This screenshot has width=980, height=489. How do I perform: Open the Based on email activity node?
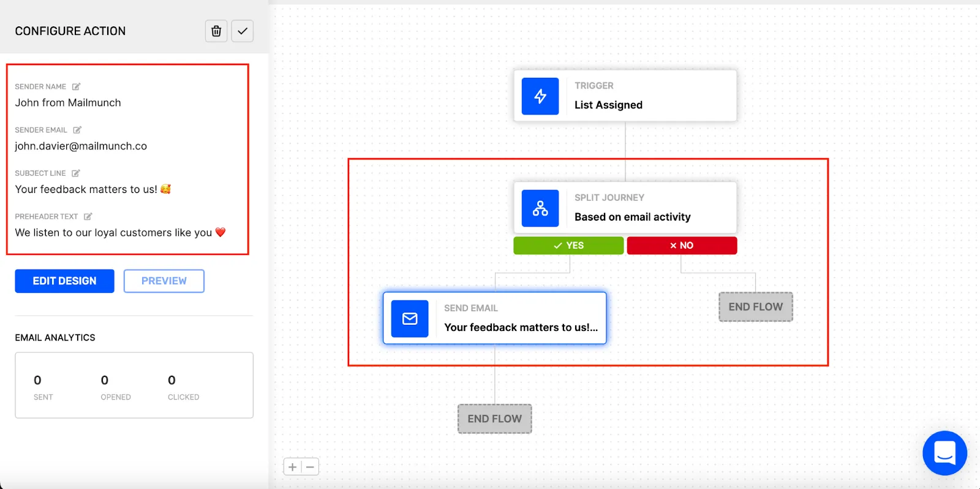[625, 208]
